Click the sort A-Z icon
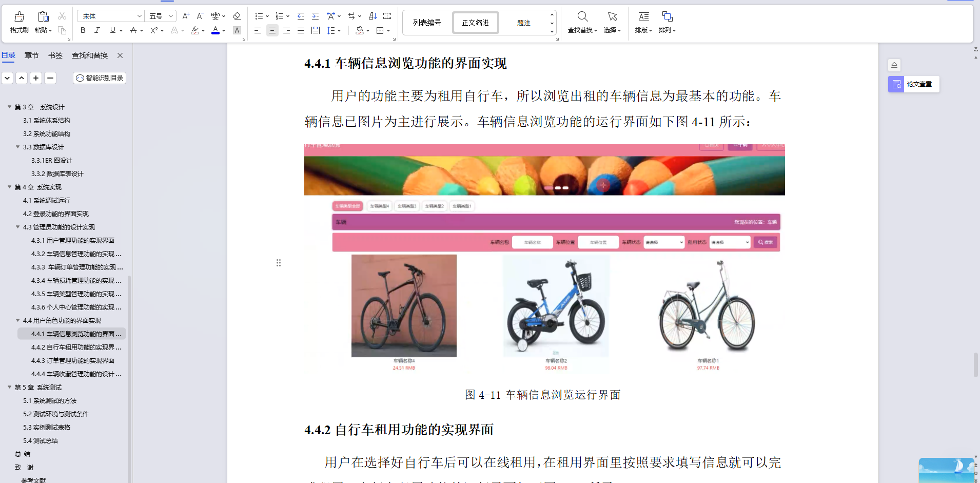Screen dimensions: 980x483 pos(373,16)
